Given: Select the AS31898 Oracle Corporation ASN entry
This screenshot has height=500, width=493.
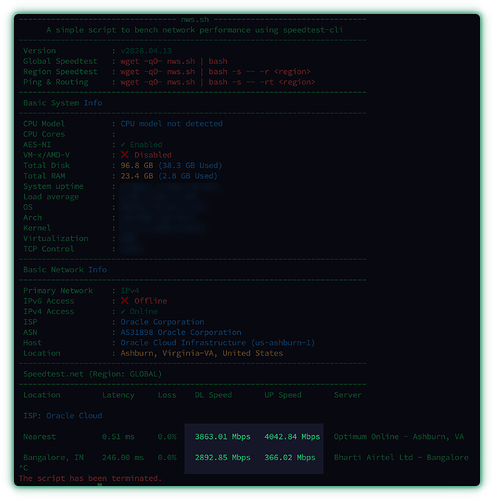Looking at the screenshot, I should (x=181, y=332).
